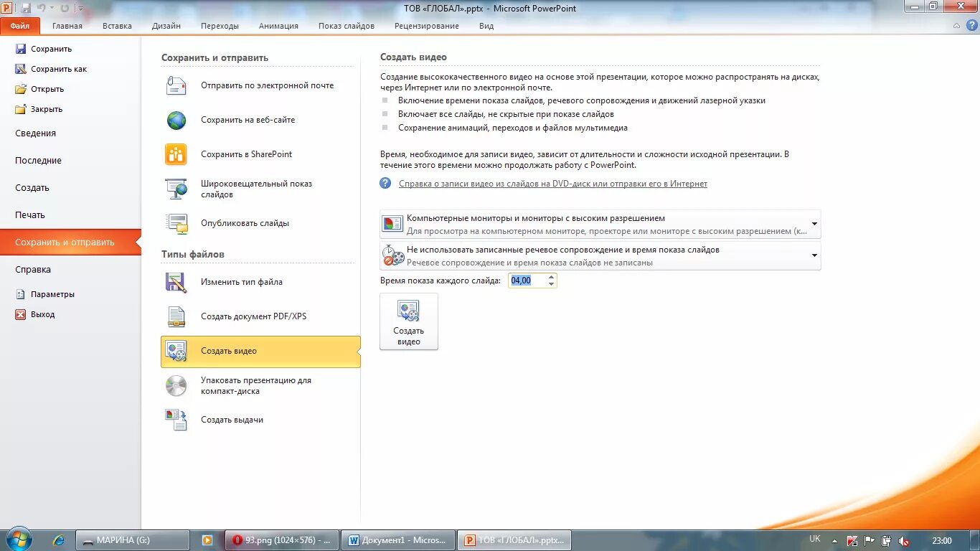Show hidden tray icons arrow
The height and width of the screenshot is (551, 980).
[x=836, y=540]
